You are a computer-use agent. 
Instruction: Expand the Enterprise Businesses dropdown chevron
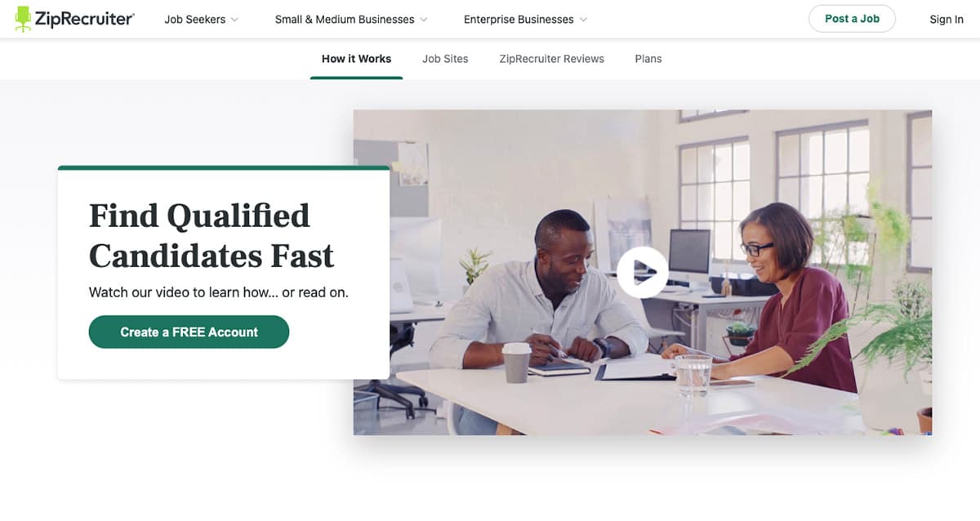583,20
